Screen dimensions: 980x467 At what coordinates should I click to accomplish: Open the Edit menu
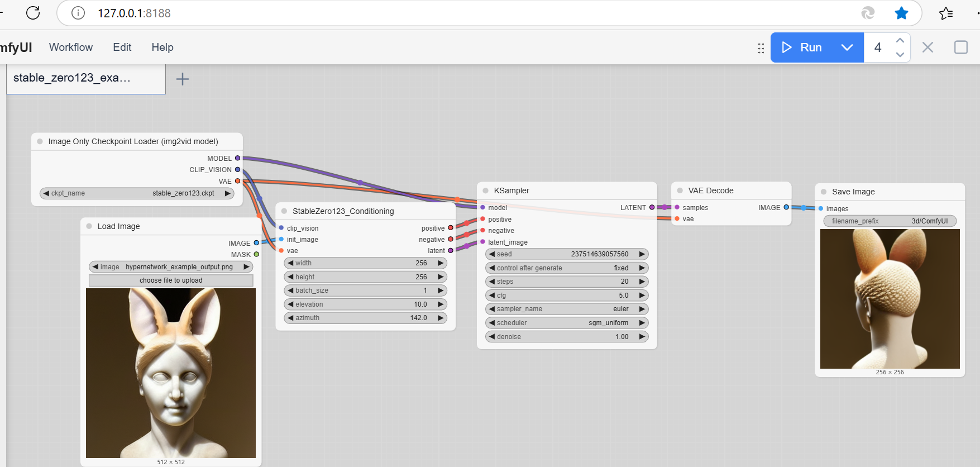(122, 47)
